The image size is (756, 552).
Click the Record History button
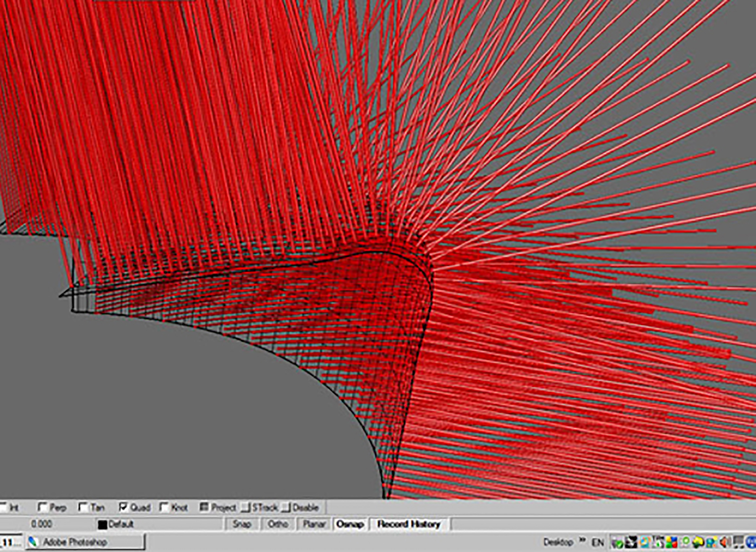[x=409, y=524]
